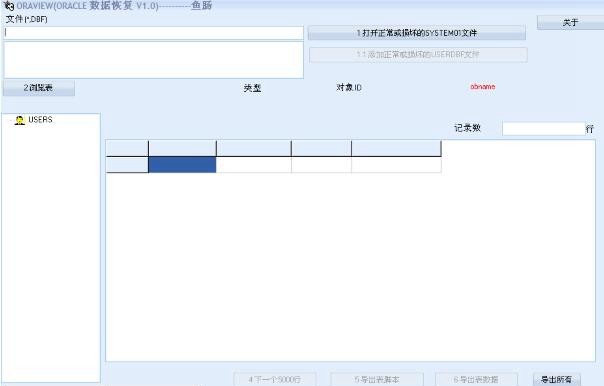Click the second column header in the grid
604x386 pixels.
pyautogui.click(x=182, y=148)
